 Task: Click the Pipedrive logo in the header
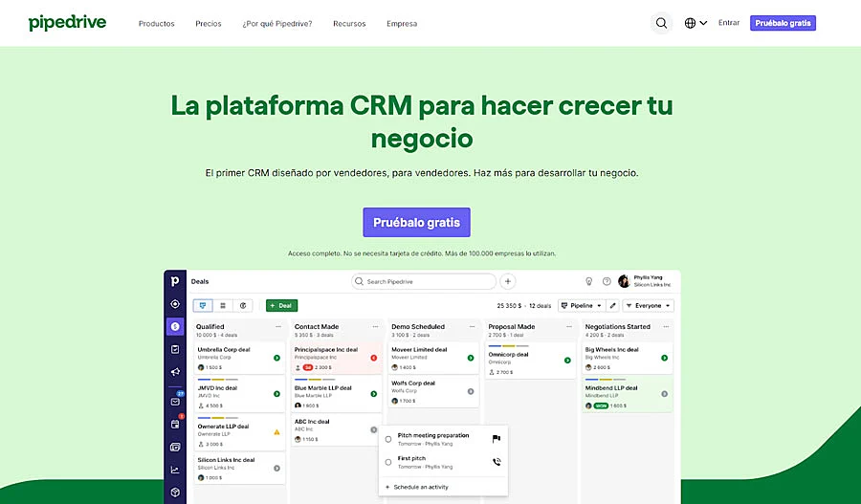point(67,23)
